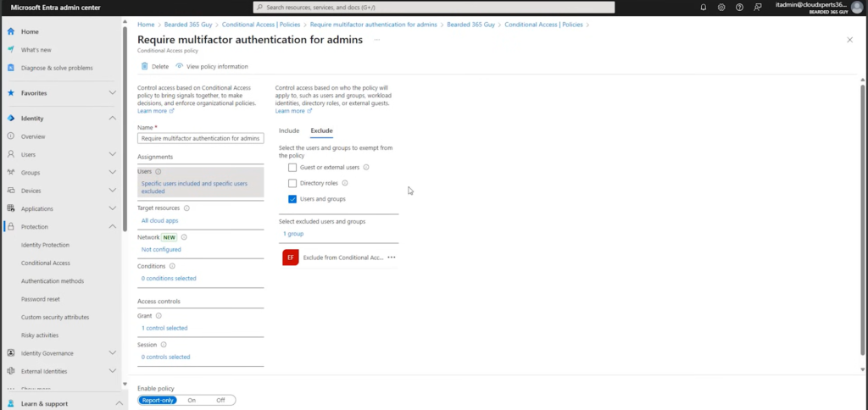Expand the External Identities chevron
Viewport: 868px width, 410px height.
(113, 371)
